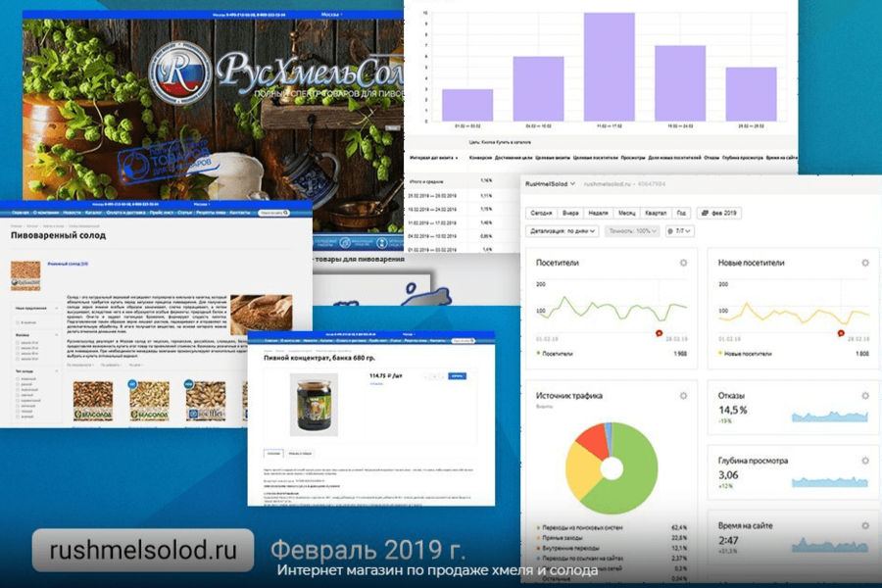Click the Пивоваренный солод category link
Viewport: 882px width, 588px height.
point(68,264)
